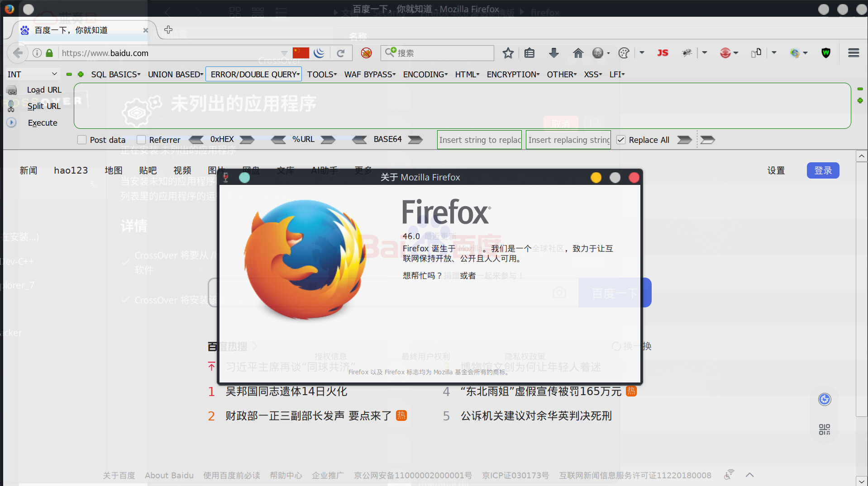This screenshot has height=486, width=868.
Task: Expand the UNION BASED menu
Action: [176, 74]
